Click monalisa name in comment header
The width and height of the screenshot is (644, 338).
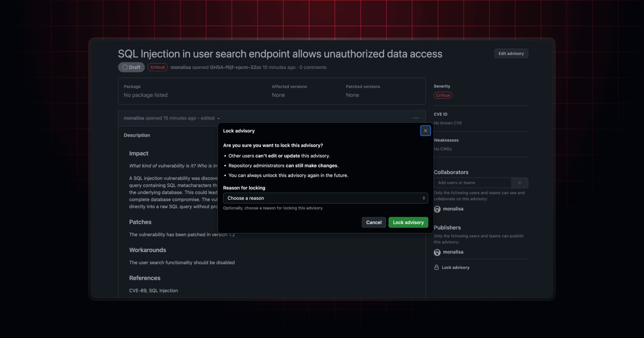pos(134,118)
